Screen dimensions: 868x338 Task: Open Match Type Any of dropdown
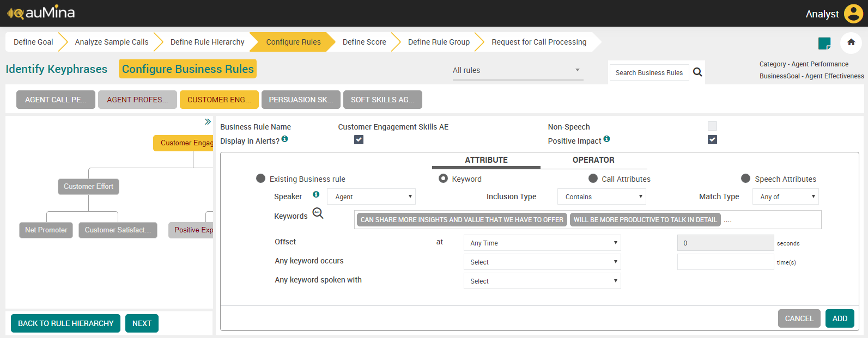[786, 196]
